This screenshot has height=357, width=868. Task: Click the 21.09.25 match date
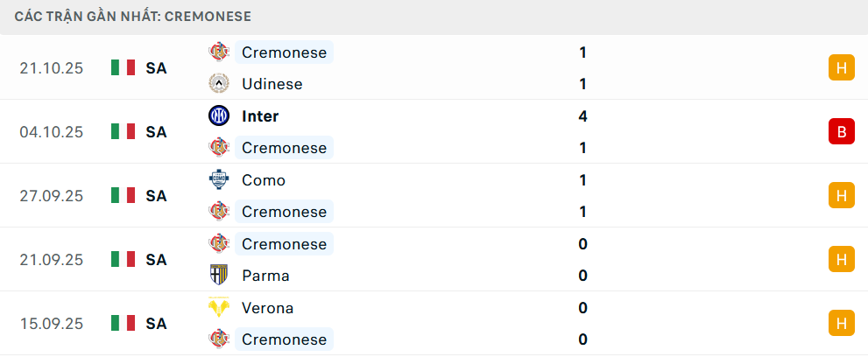tap(51, 260)
